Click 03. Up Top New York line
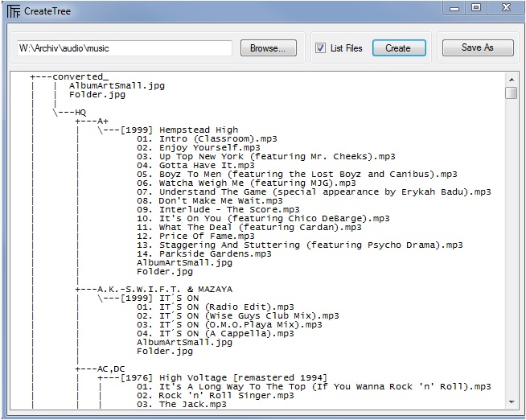526x420 pixels. 266,157
